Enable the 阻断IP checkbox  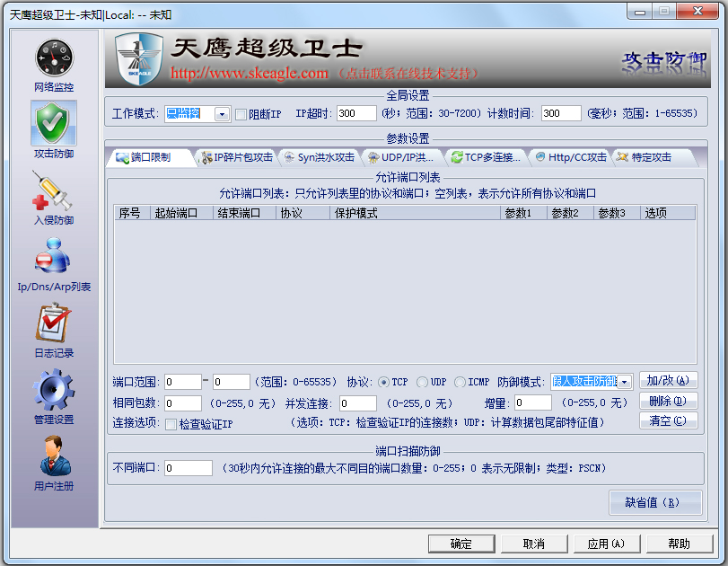[x=241, y=114]
